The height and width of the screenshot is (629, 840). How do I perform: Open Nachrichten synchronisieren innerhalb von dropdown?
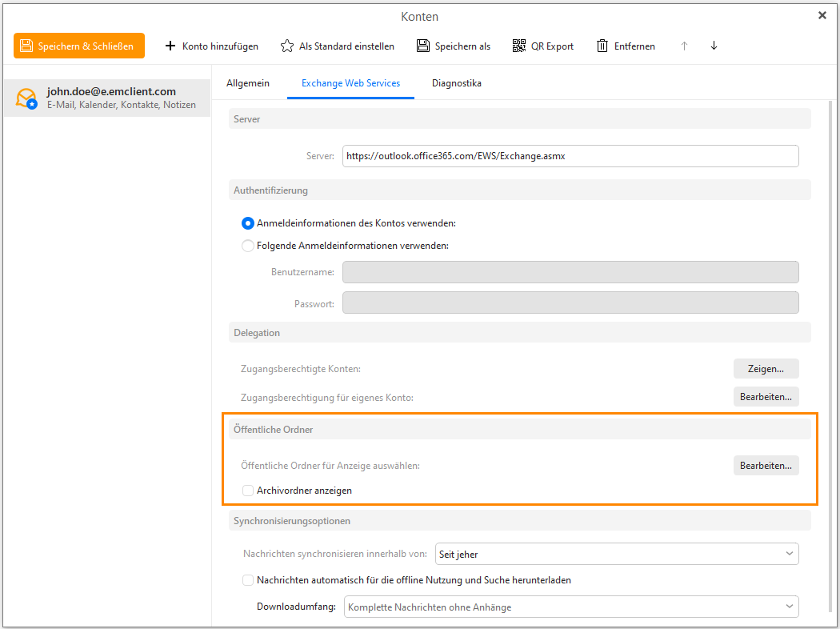616,554
